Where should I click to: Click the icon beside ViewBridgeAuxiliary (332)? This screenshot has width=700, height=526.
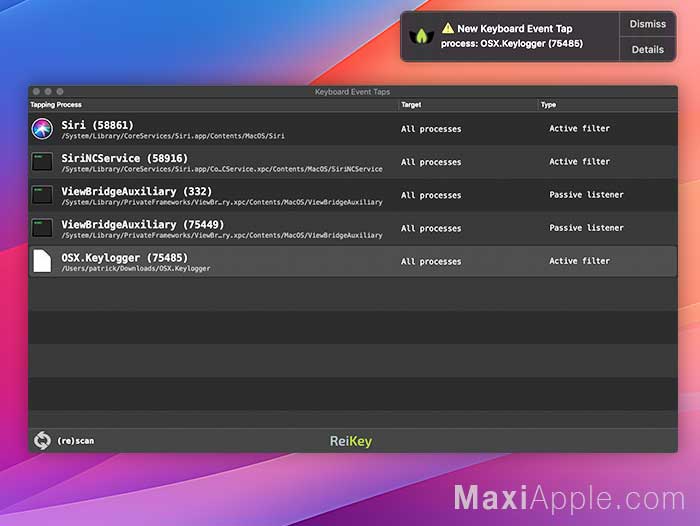pyautogui.click(x=42, y=195)
